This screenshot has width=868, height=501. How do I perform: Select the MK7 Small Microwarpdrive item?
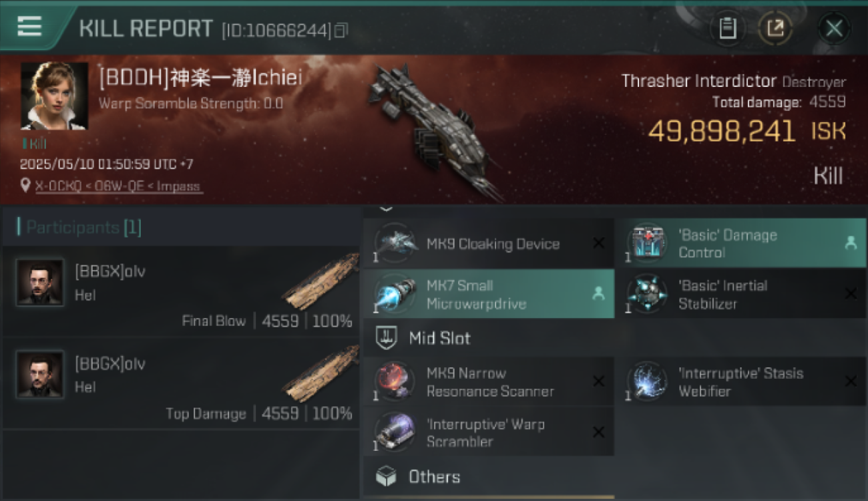[488, 294]
